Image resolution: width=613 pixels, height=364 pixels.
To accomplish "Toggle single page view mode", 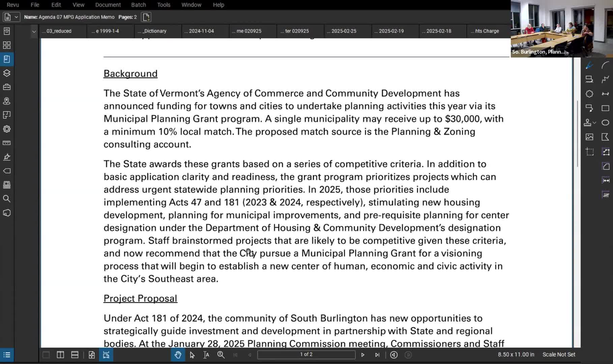I will point(46,355).
